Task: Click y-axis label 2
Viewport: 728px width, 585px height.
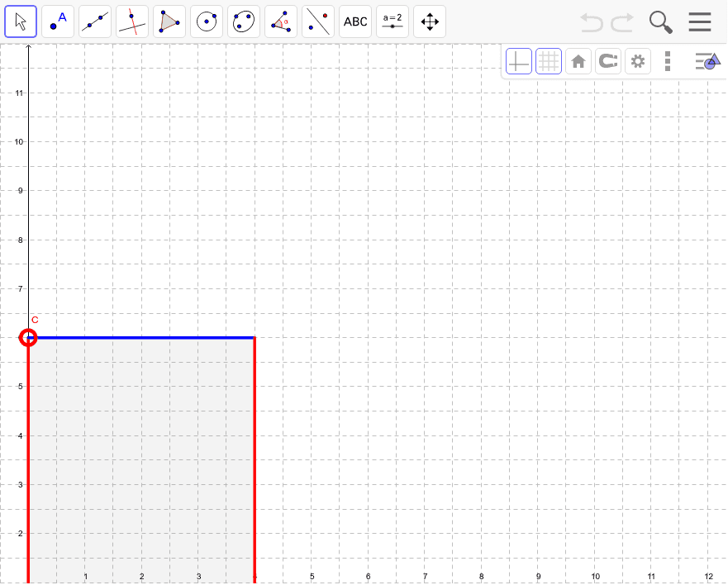Action: tap(20, 534)
